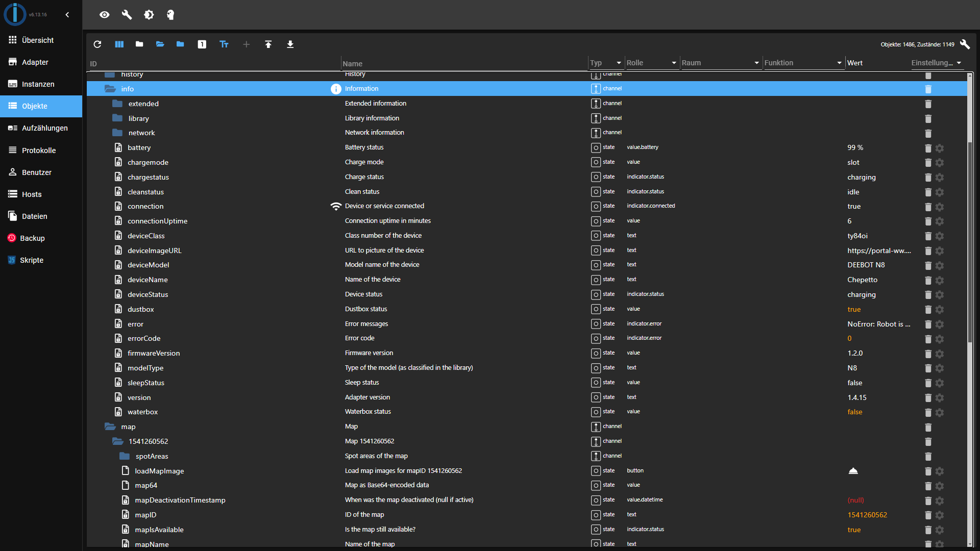Delete the battery state

[928, 148]
